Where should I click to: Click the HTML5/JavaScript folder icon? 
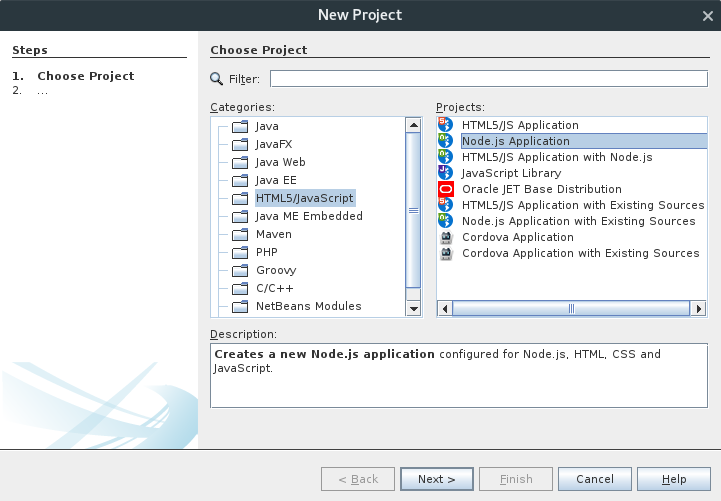240,198
